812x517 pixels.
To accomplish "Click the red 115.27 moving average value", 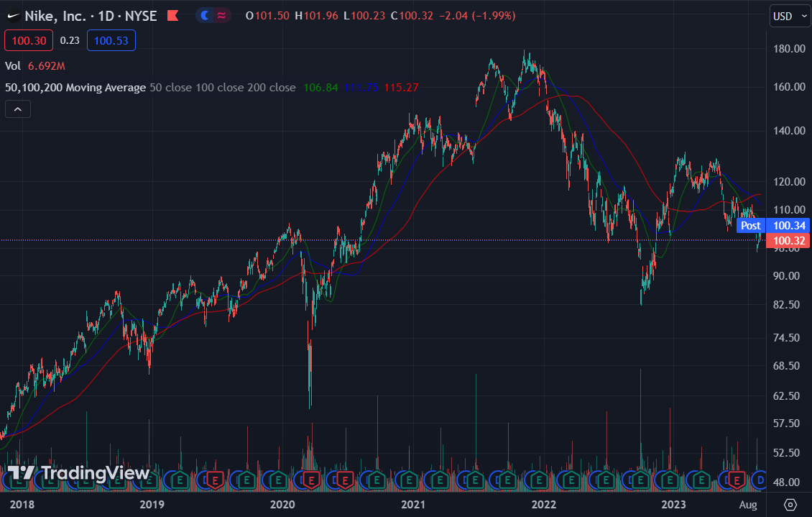I will click(x=402, y=88).
